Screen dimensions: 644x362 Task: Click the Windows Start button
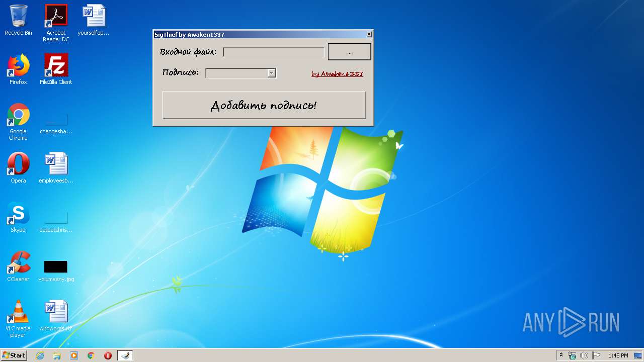[x=14, y=355]
